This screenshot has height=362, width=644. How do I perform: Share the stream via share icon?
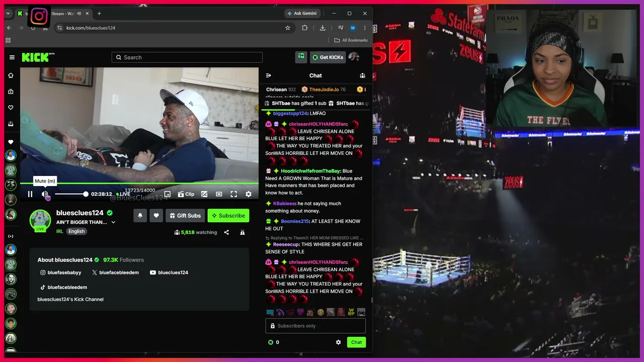pyautogui.click(x=226, y=232)
